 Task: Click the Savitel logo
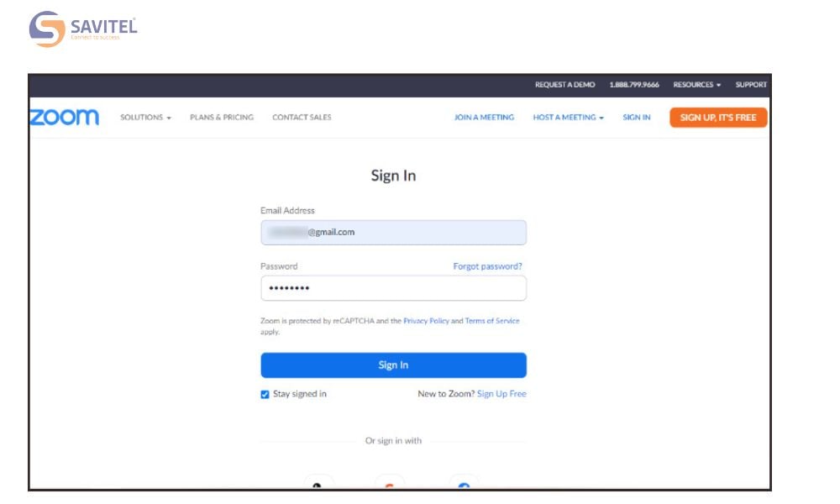[x=83, y=29]
